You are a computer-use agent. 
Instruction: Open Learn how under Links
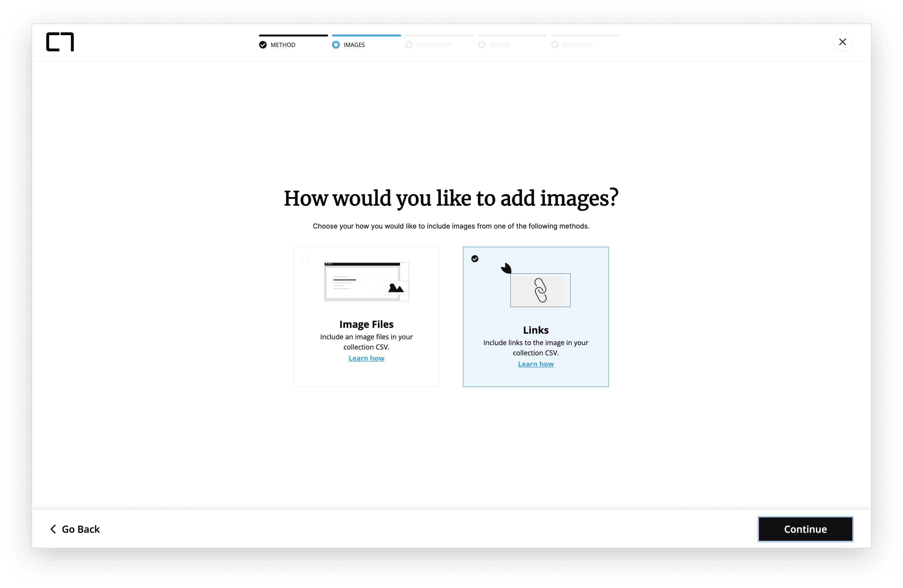click(536, 364)
